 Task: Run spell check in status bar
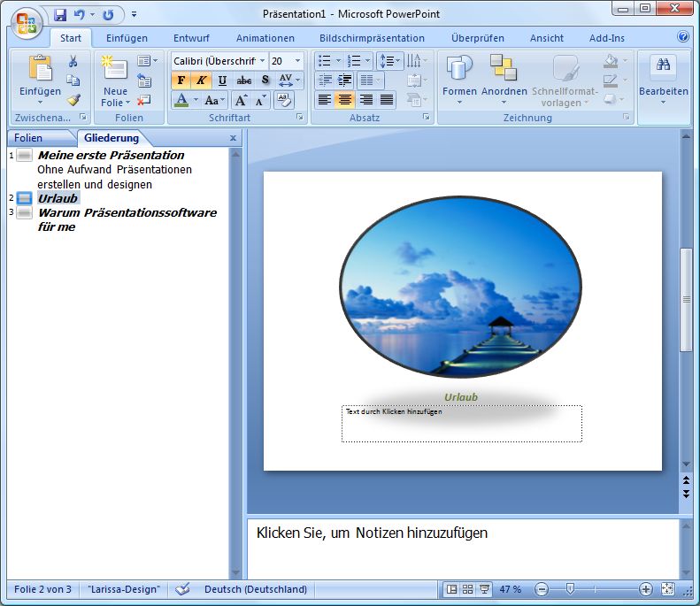pos(182,589)
